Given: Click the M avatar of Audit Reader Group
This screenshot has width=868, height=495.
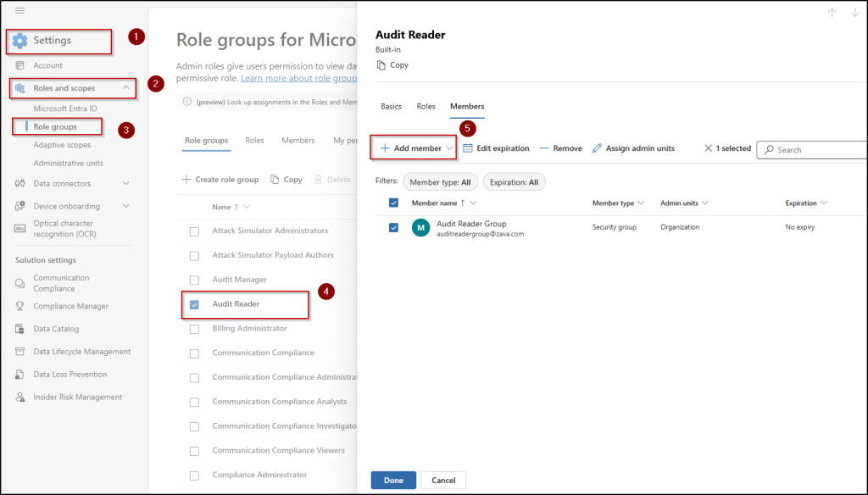Looking at the screenshot, I should click(420, 227).
